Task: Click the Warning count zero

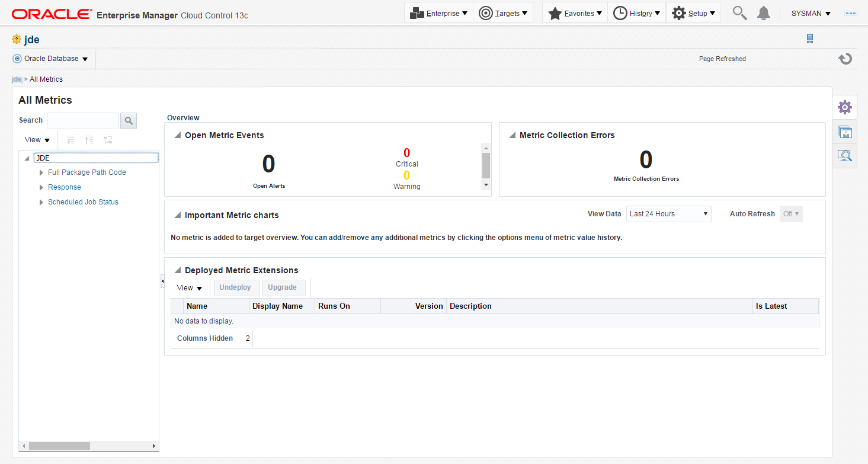Action: pos(406,175)
